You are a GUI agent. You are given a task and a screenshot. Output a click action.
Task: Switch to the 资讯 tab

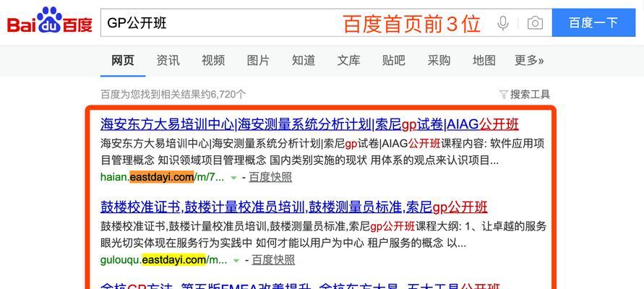coord(168,61)
